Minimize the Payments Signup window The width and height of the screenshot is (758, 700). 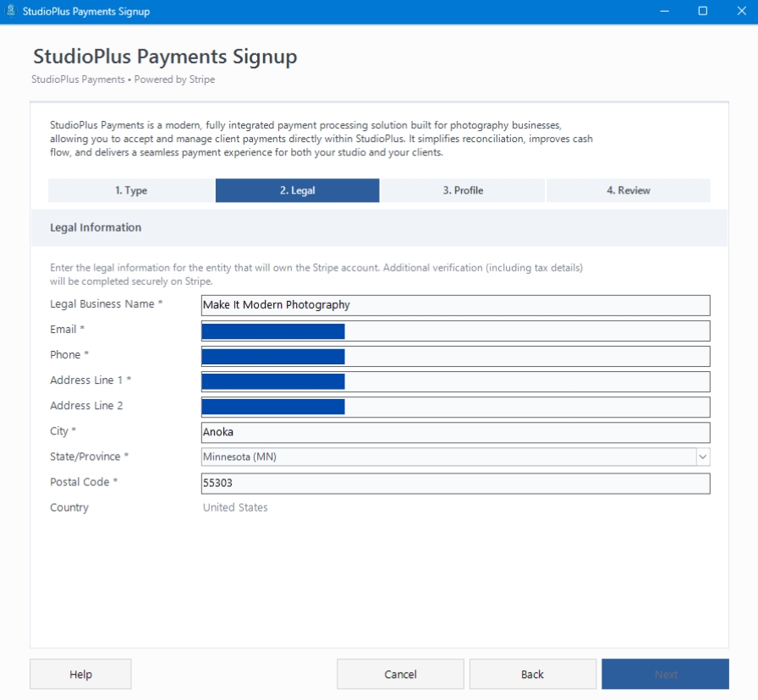tap(665, 12)
